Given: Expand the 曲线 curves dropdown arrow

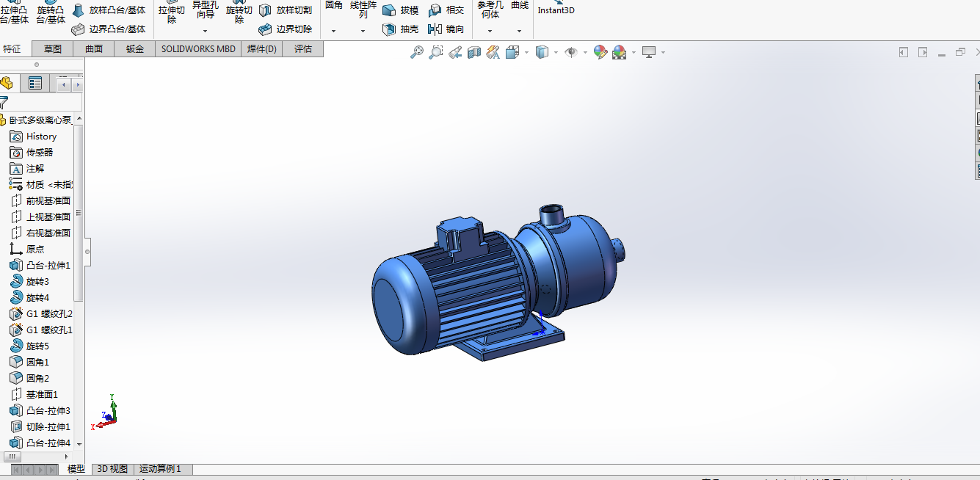Looking at the screenshot, I should click(x=519, y=32).
